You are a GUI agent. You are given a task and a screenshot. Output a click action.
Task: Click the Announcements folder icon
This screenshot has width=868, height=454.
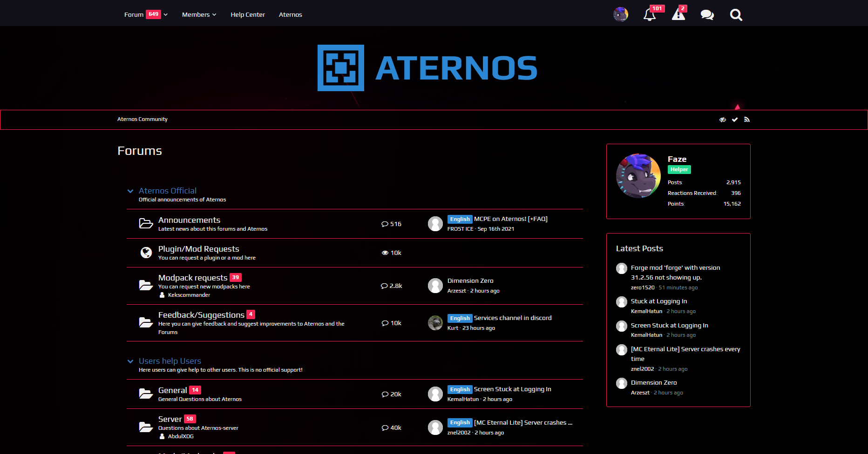click(x=146, y=223)
